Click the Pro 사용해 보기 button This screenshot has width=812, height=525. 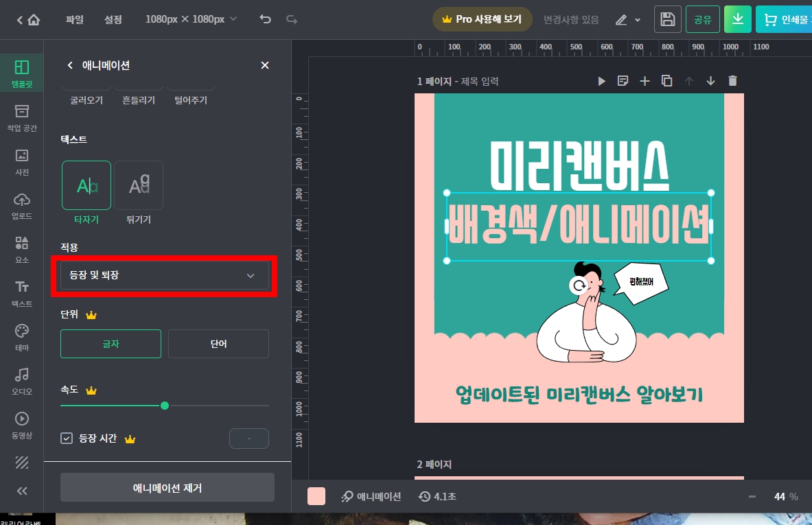click(483, 19)
